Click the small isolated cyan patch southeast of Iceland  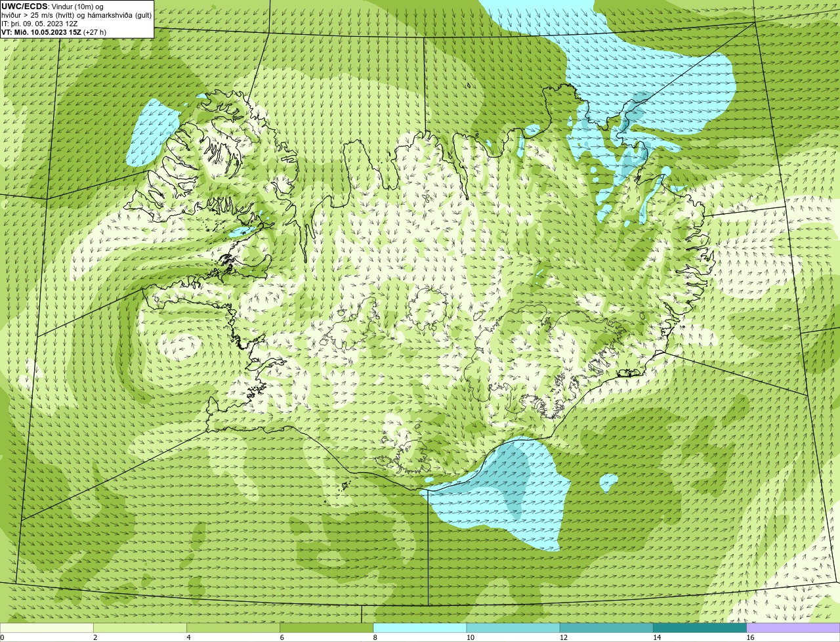[x=610, y=483]
